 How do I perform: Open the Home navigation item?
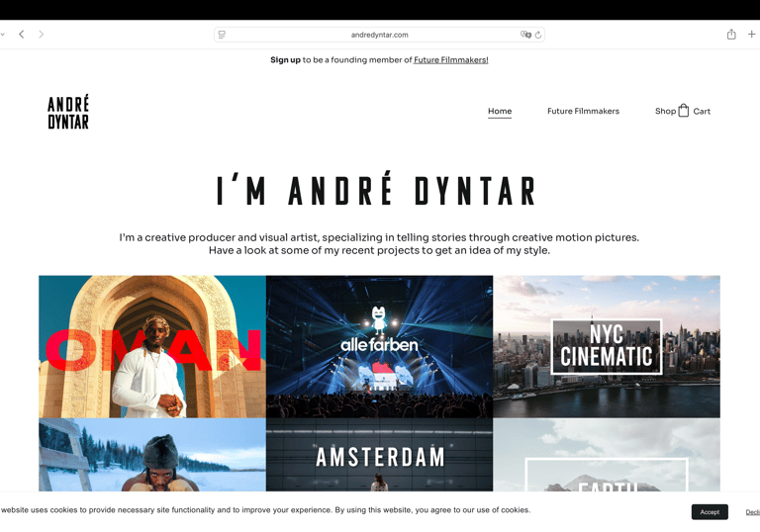tap(500, 111)
